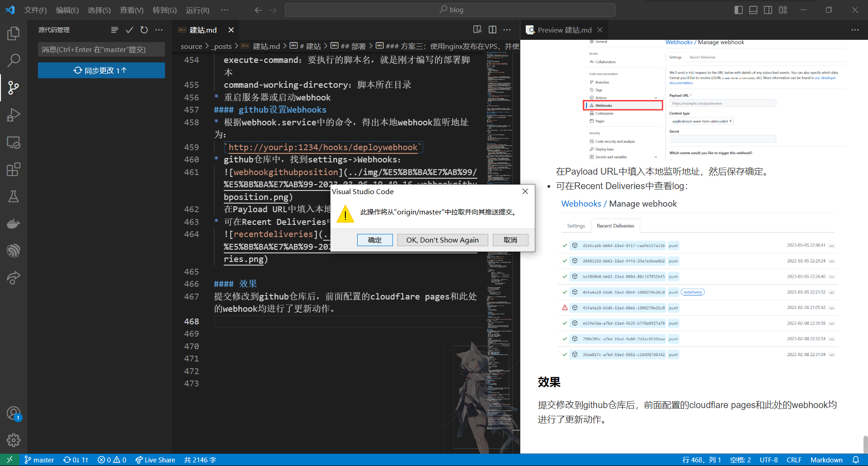The width and height of the screenshot is (868, 466).
Task: Toggle the primary side bar layout button
Action: coord(739,10)
